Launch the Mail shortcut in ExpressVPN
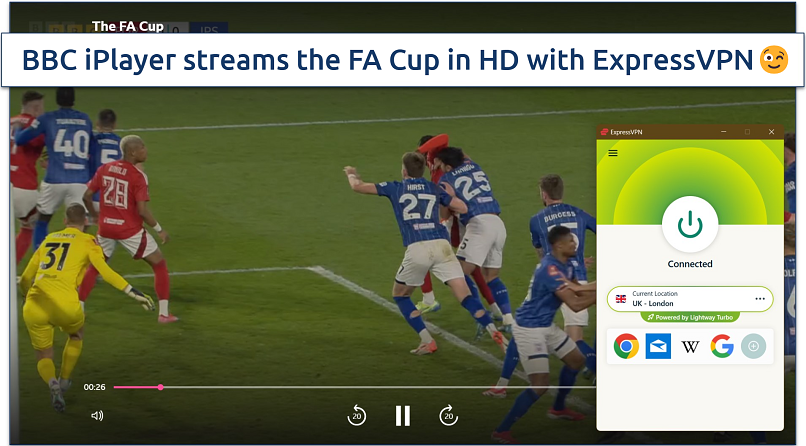This screenshot has height=446, width=806. coord(658,346)
